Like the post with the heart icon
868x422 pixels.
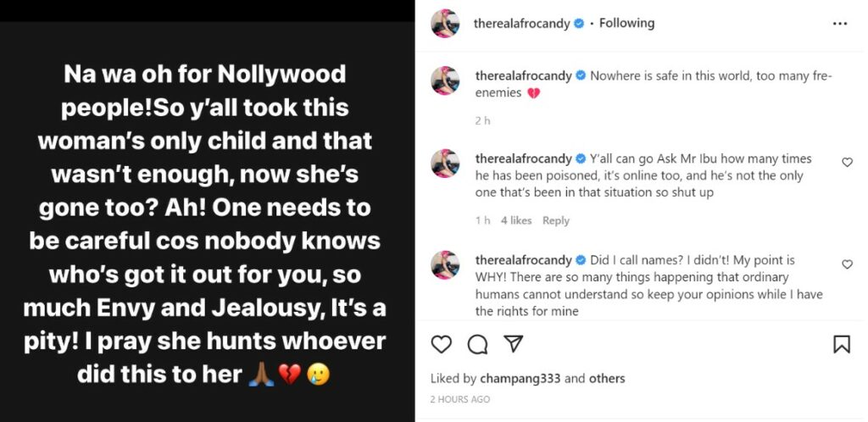tap(442, 344)
